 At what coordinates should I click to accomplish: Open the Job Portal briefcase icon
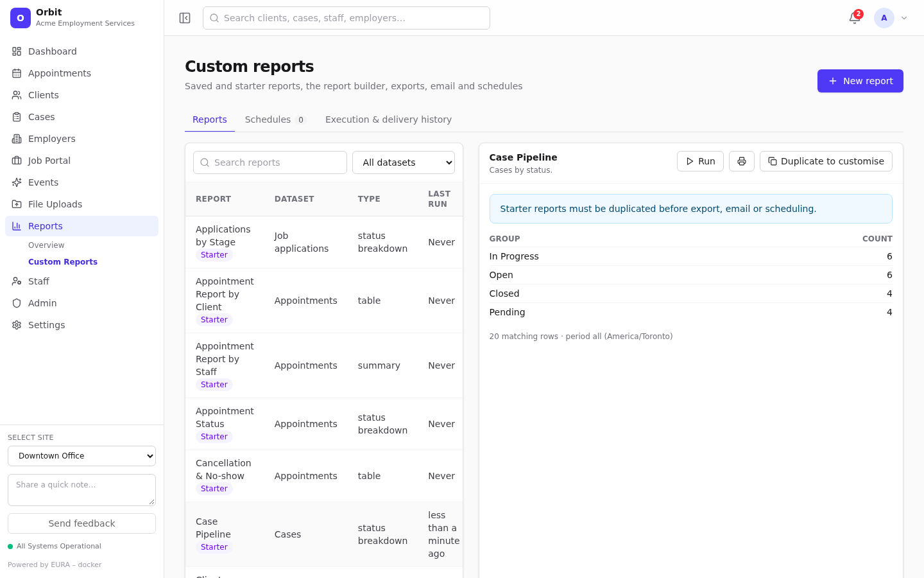pos(17,161)
